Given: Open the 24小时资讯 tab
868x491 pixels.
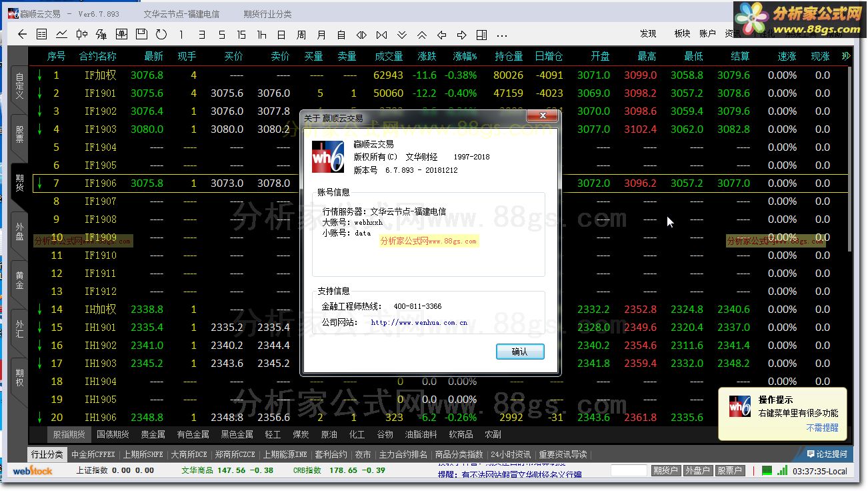Looking at the screenshot, I should click(x=511, y=454).
